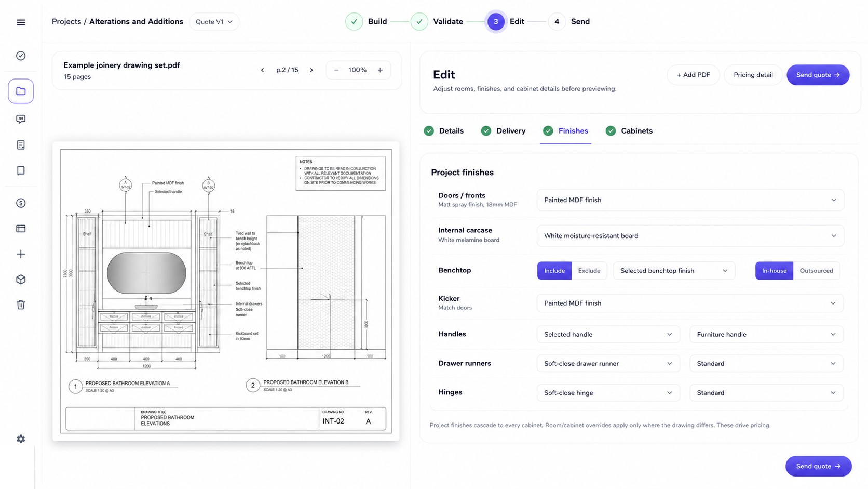Expand the Doors / fronts finish dropdown
868x489 pixels.
[x=690, y=200]
